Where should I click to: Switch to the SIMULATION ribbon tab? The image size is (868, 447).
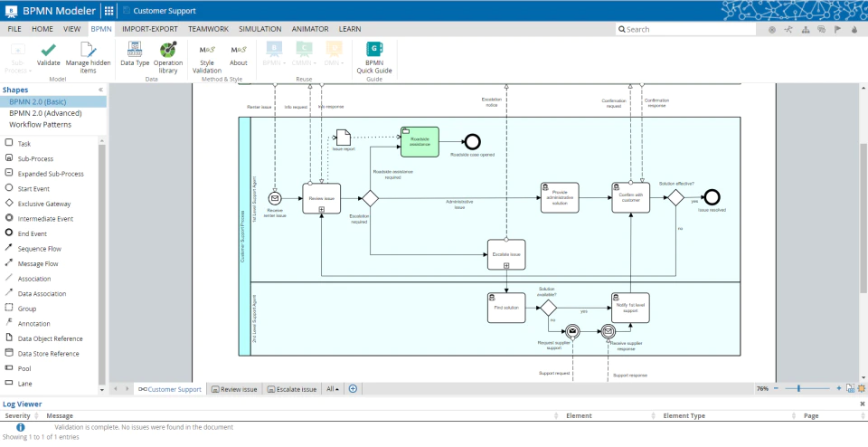[x=260, y=29]
